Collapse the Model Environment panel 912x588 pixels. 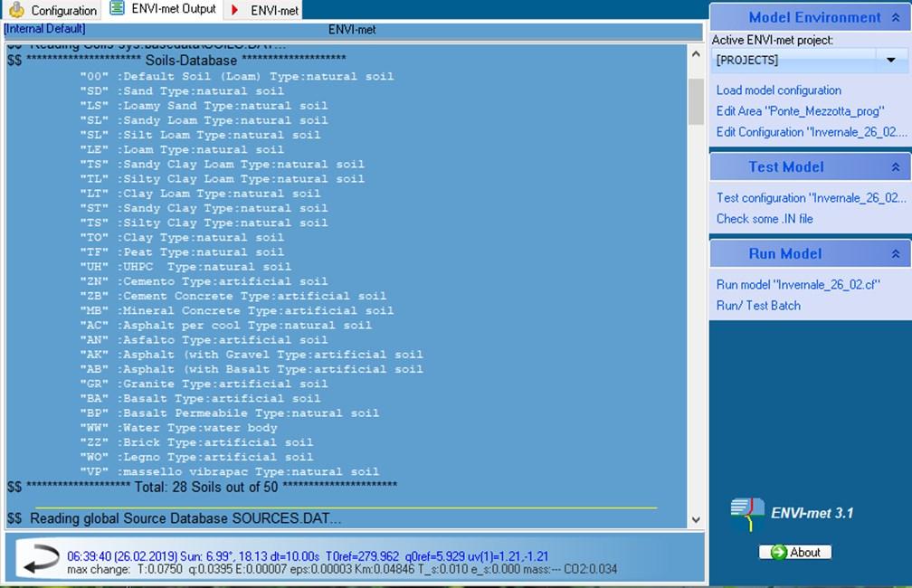click(x=896, y=18)
